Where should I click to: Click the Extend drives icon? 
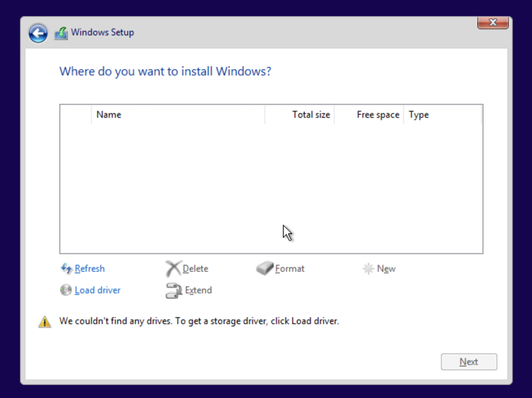tap(174, 291)
